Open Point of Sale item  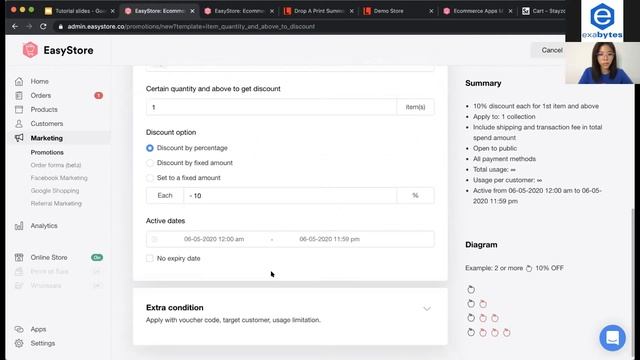[x=49, y=271]
